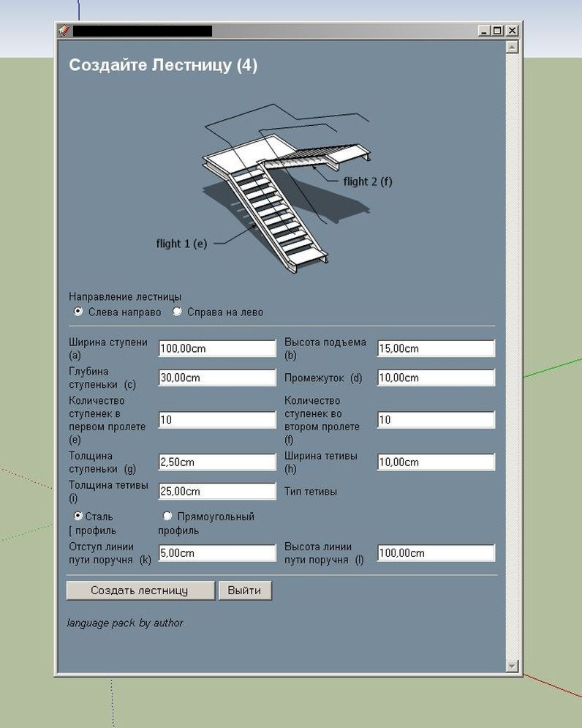Image resolution: width=582 pixels, height=728 pixels.
Task: Select the 'Справа на лево' radio button
Action: pos(177,311)
